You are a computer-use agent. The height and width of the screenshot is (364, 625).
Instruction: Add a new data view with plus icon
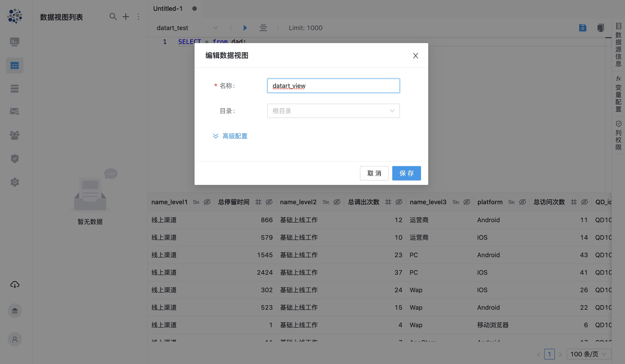pyautogui.click(x=126, y=17)
